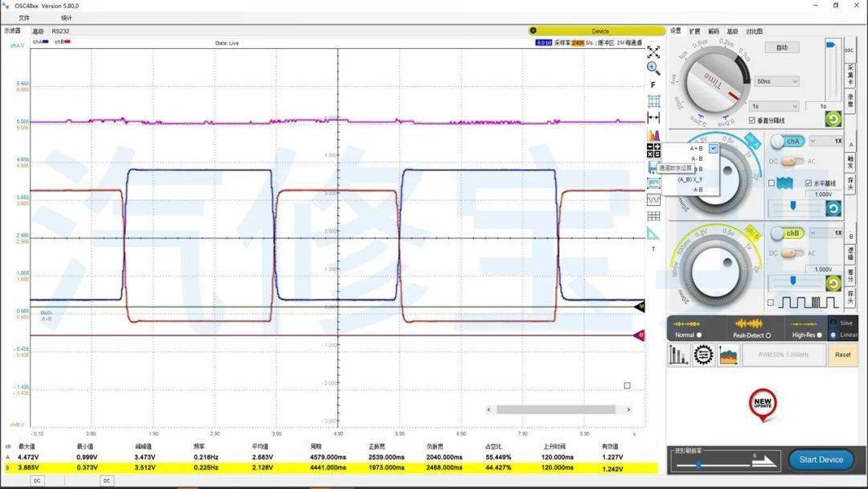Select A+B in math operation list
Viewport: 868px width, 489px height.
[696, 149]
